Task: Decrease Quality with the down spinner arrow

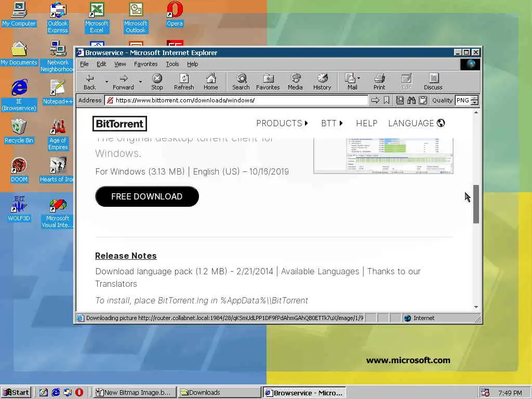Action: (x=475, y=102)
